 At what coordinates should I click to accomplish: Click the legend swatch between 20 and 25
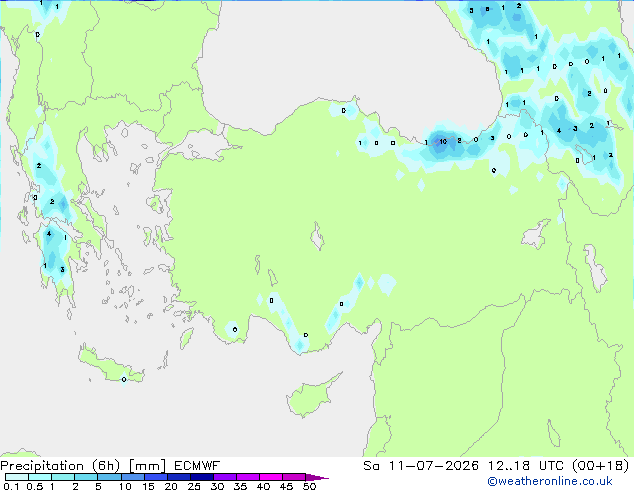coord(179,477)
